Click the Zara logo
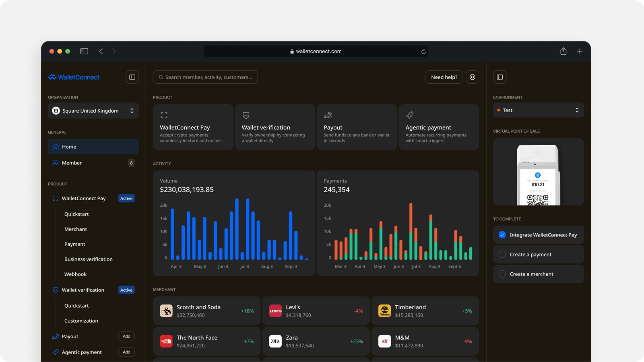This screenshot has width=644, height=362. [x=275, y=341]
